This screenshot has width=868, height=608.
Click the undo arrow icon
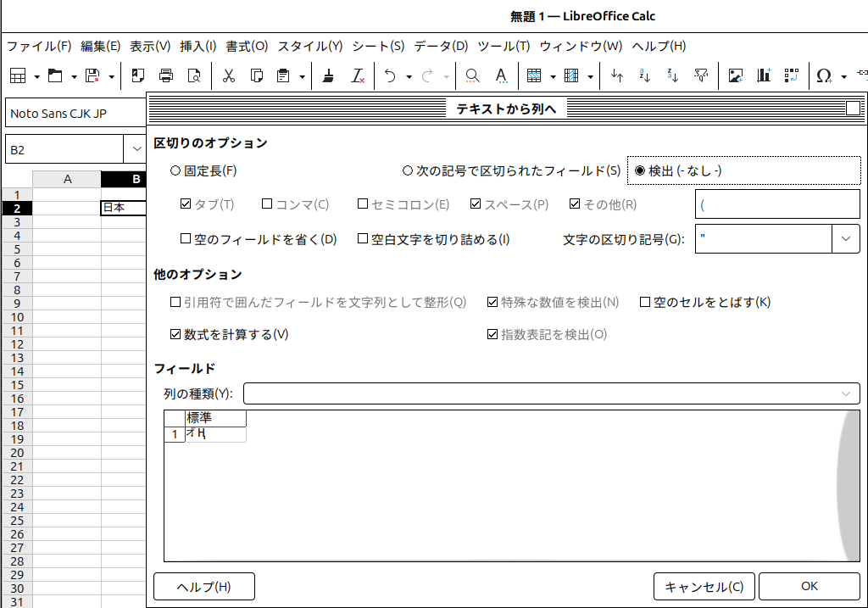coord(390,75)
